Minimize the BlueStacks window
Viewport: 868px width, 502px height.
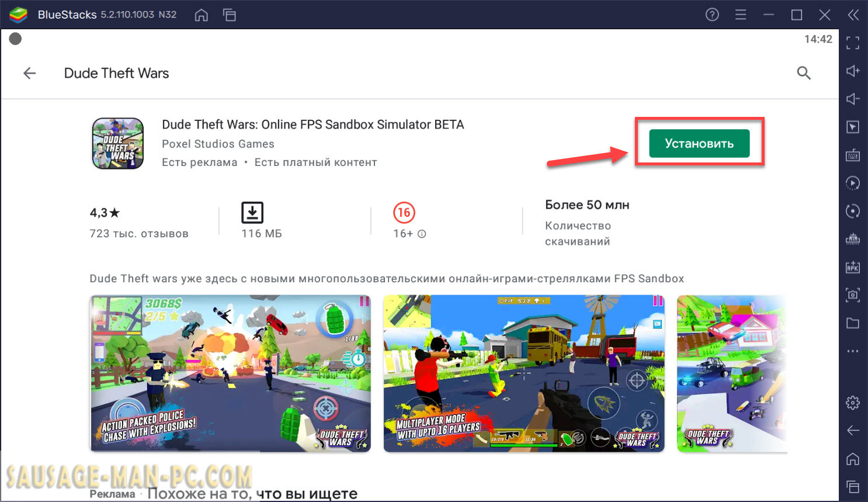click(769, 15)
